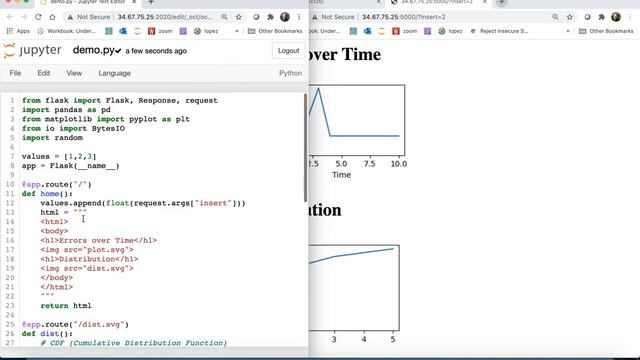This screenshot has height=360, width=640.
Task: Click the back arrow in the Jupyter browser window
Action: (10, 17)
